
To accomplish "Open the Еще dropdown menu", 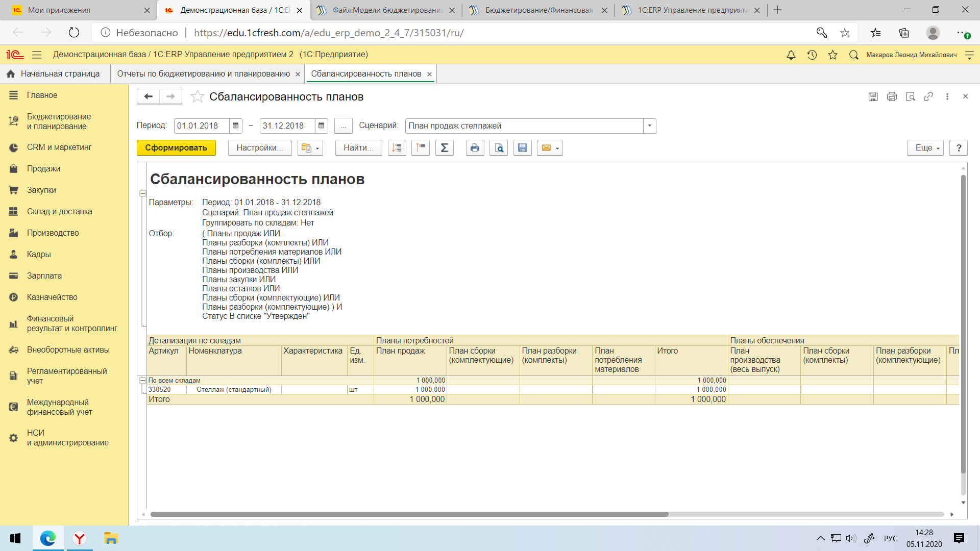I will 925,148.
